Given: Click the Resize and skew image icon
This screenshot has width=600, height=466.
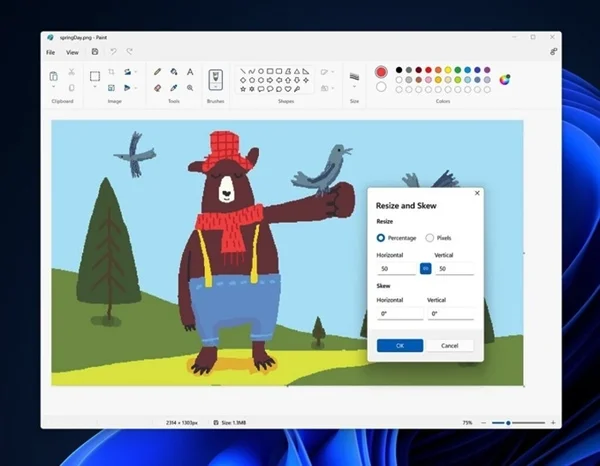Looking at the screenshot, I should point(111,88).
